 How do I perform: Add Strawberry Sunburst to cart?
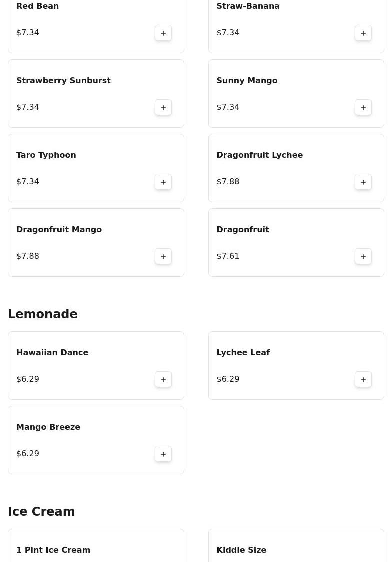pos(163,107)
